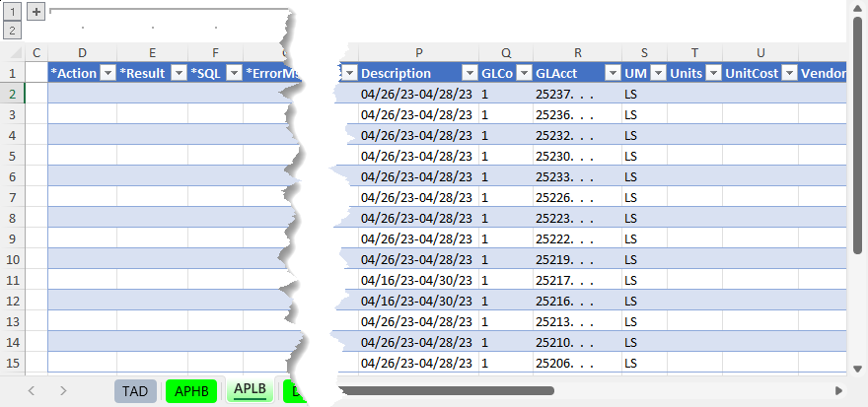Open the Description column filter dropdown
868x407 pixels.
point(470,73)
